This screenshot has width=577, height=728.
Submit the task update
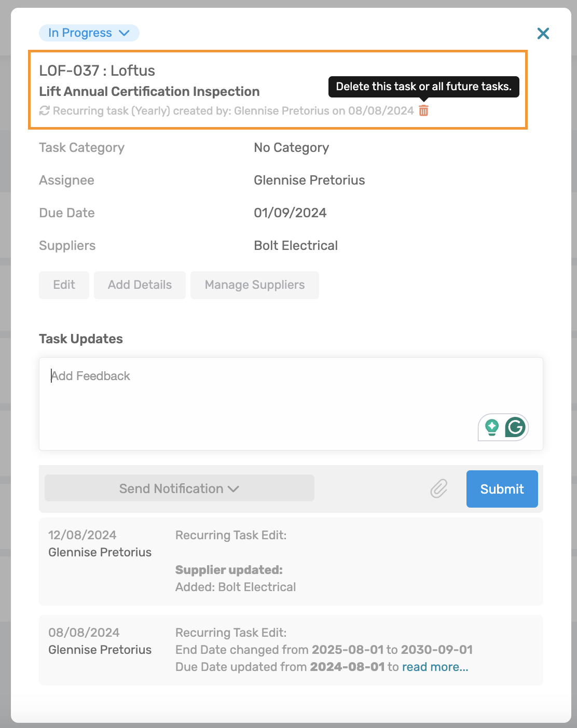(x=502, y=489)
